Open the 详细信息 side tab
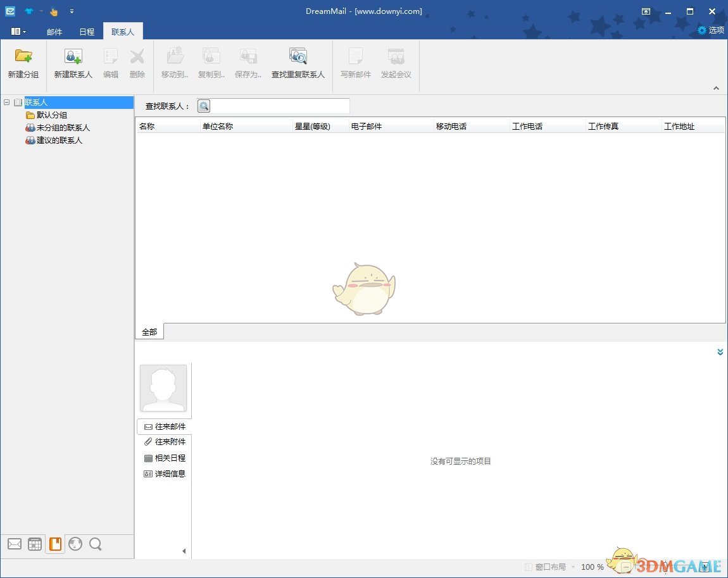 (x=165, y=474)
